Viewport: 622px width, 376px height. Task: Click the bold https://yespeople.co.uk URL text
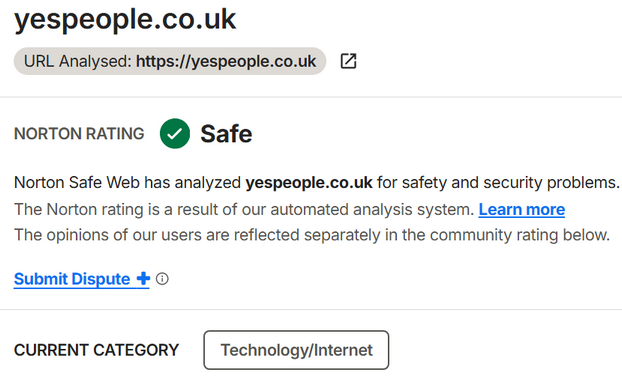click(x=226, y=61)
